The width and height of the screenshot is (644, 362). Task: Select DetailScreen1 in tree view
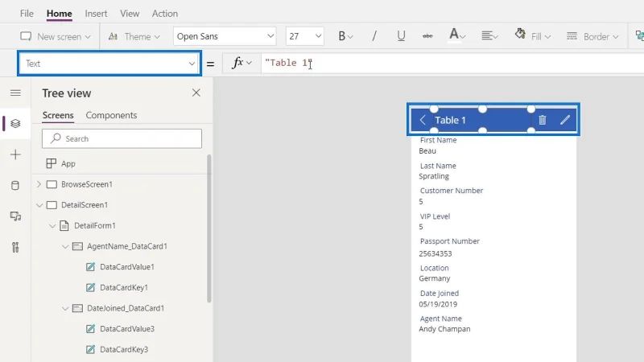tap(85, 205)
